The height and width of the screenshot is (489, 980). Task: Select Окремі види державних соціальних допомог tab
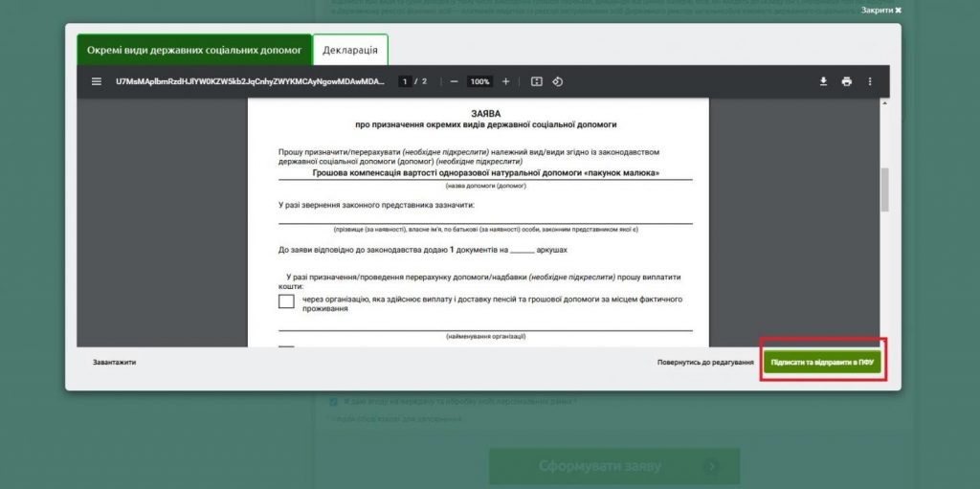tap(194, 50)
